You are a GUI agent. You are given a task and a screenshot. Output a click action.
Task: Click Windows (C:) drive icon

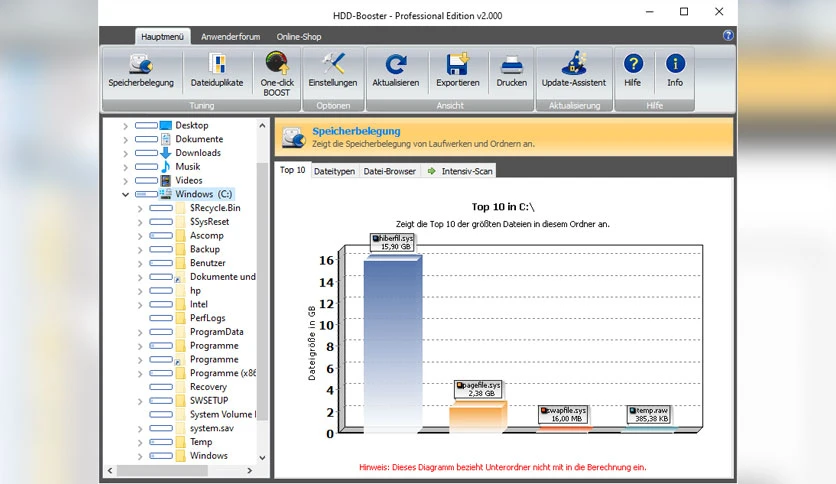[x=166, y=194]
